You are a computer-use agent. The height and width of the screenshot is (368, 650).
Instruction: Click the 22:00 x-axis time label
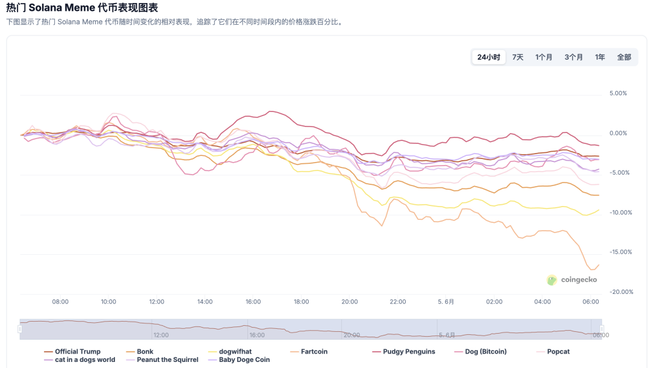pos(398,302)
